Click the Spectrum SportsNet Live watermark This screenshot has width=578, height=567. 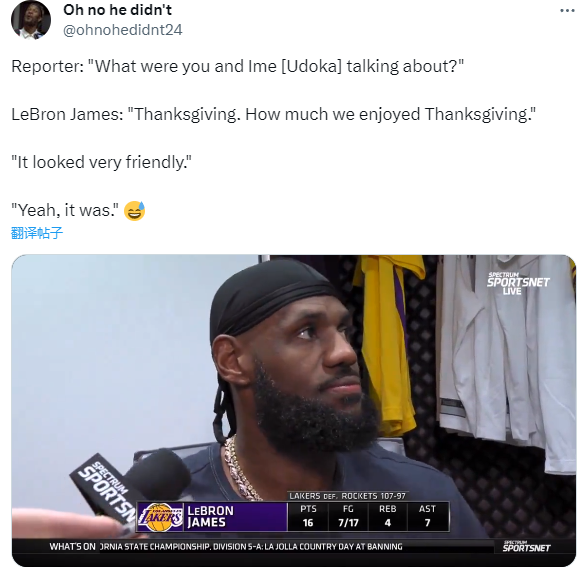click(x=518, y=283)
